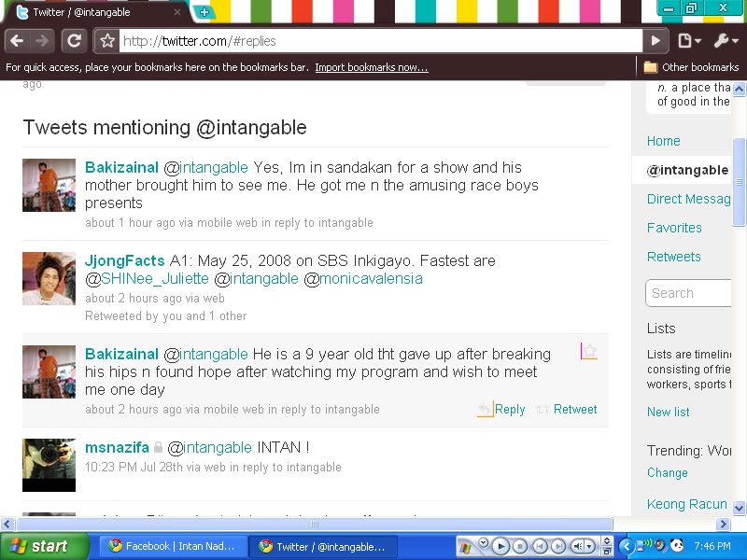747x560 pixels.
Task: Open the 'about 1 hour ago' timestamp
Action: coord(130,222)
